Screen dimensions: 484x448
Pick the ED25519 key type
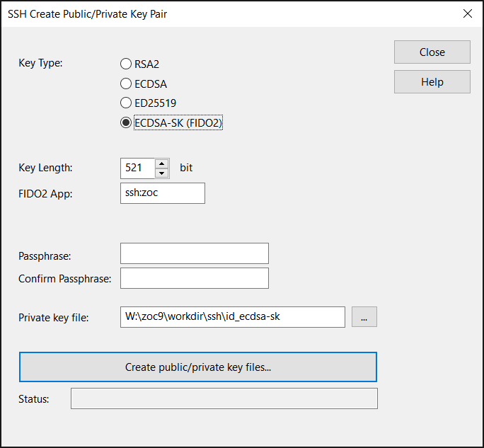tap(126, 103)
